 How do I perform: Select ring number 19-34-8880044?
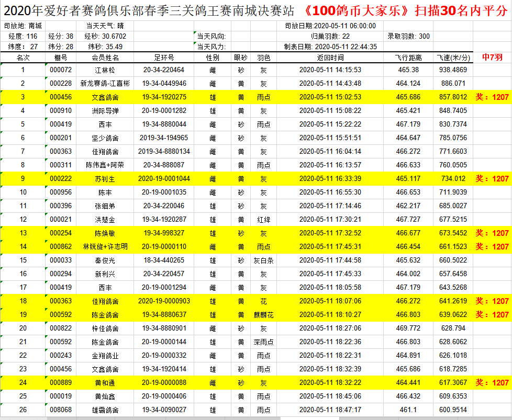click(164, 124)
